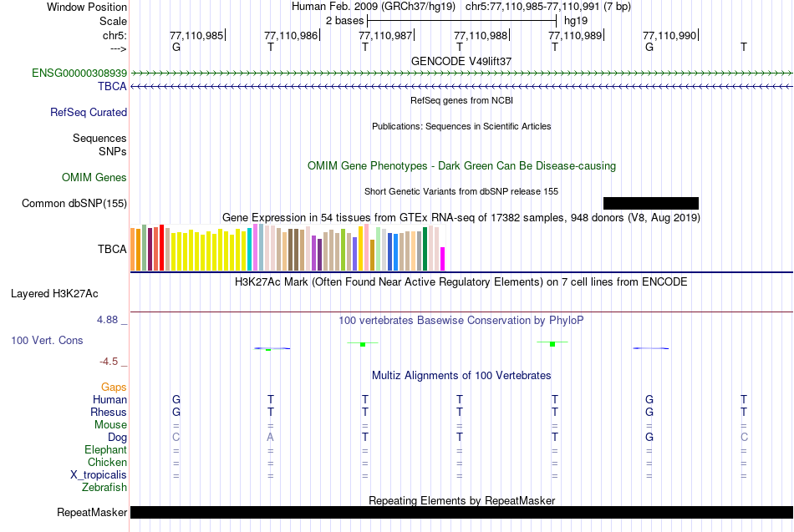794x532 pixels.
Task: Click the 4.88 conservation scale value
Action: point(107,320)
